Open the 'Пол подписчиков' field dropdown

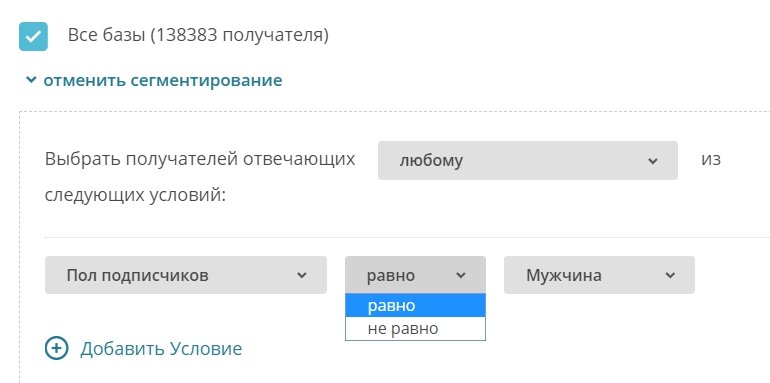tap(186, 275)
